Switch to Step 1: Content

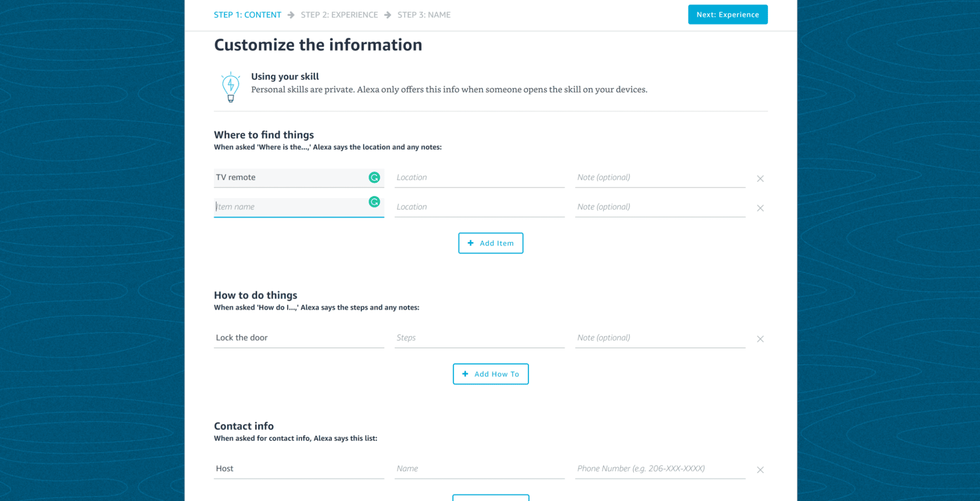247,15
